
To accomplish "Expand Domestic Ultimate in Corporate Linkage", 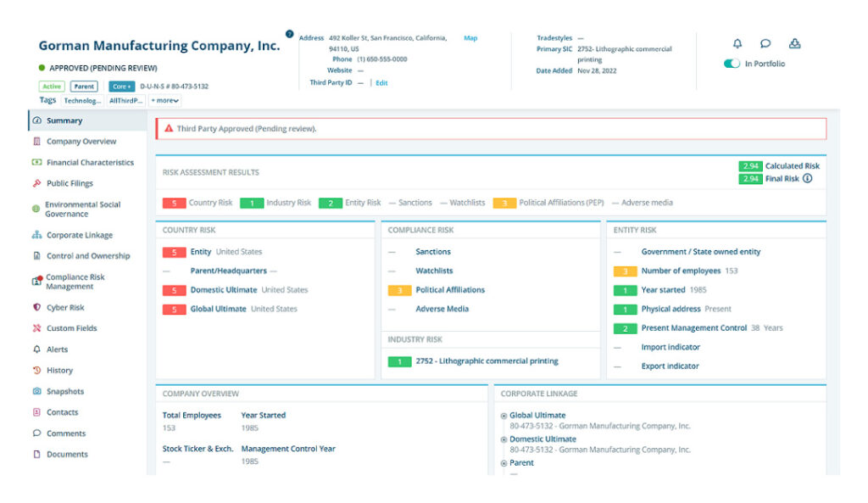I will [504, 439].
